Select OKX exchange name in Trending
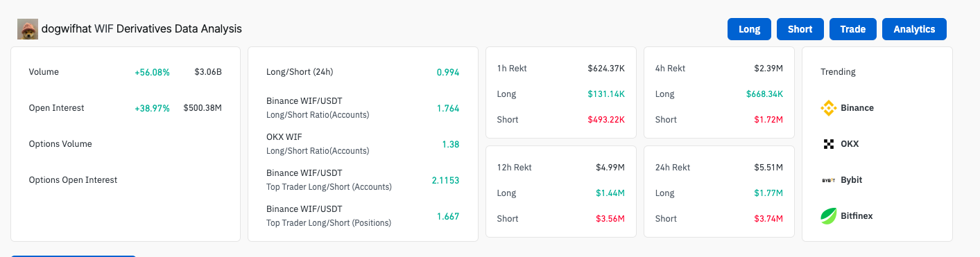 [850, 144]
